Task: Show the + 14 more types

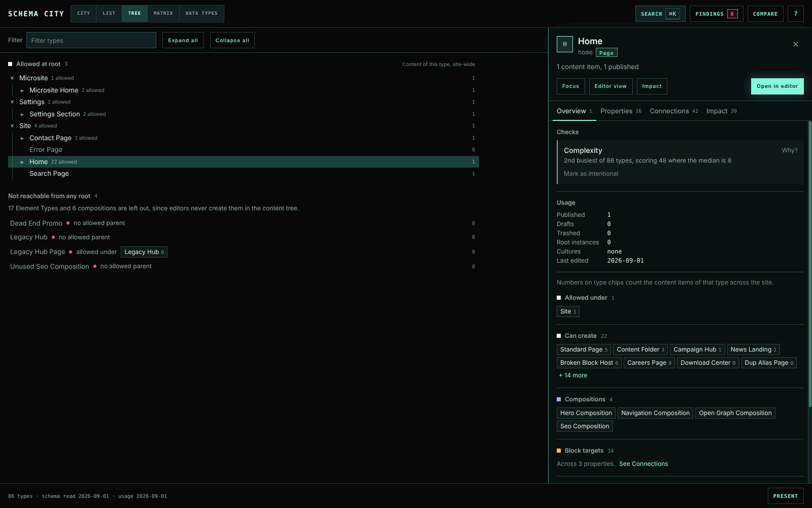Action: (573, 375)
